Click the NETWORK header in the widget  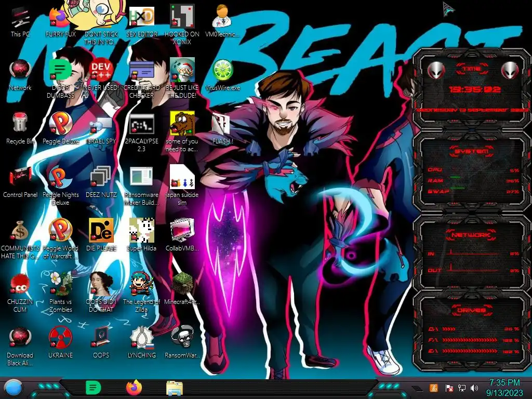[471, 235]
